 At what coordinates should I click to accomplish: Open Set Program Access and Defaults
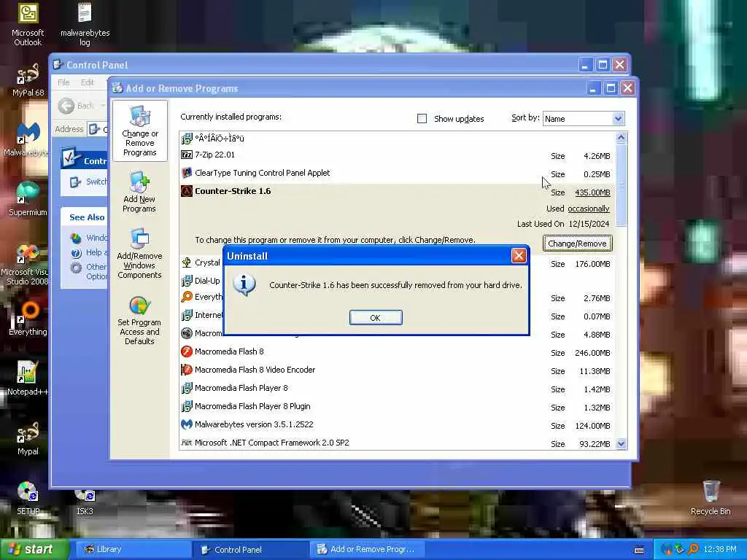point(139,321)
